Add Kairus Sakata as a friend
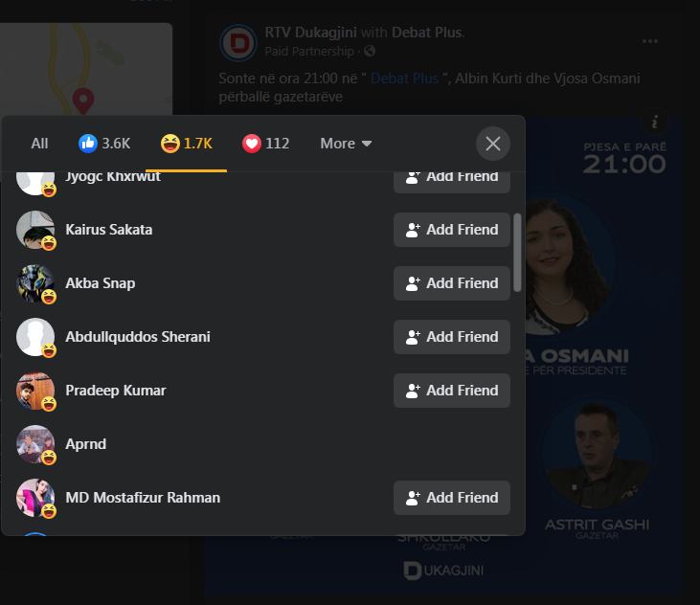The height and width of the screenshot is (605, 700). click(451, 230)
